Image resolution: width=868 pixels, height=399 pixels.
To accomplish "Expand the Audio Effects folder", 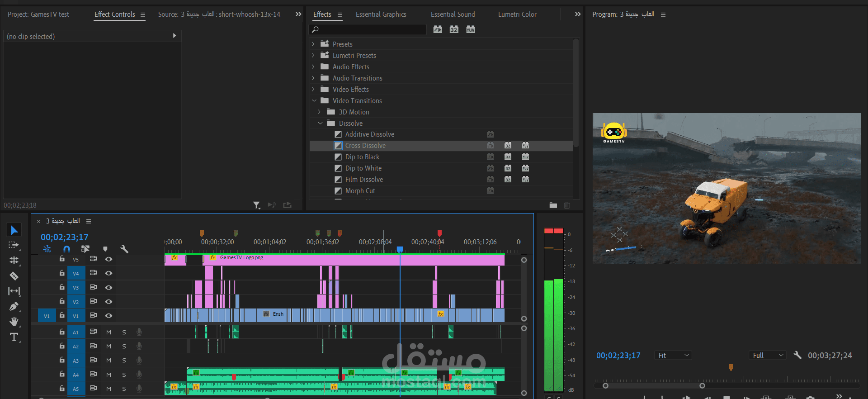I will (x=313, y=66).
